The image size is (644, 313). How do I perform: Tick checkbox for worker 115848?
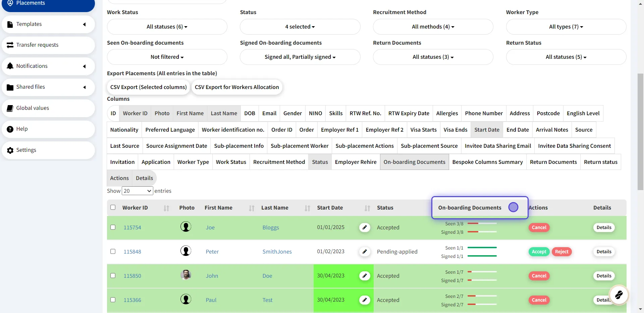(x=113, y=251)
